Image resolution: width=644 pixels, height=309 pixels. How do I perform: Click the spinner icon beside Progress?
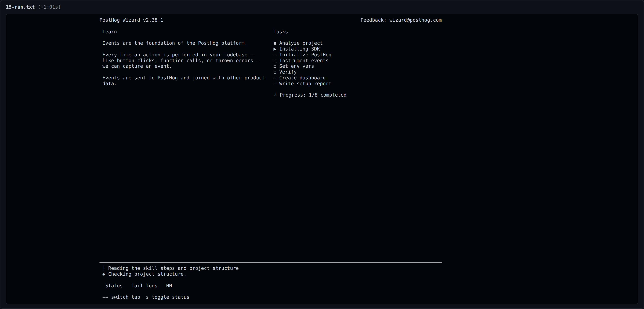(x=275, y=95)
